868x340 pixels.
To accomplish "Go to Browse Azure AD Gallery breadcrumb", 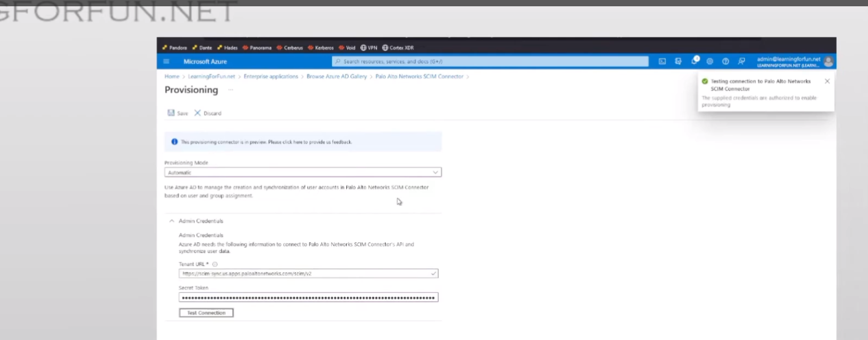I will 336,76.
